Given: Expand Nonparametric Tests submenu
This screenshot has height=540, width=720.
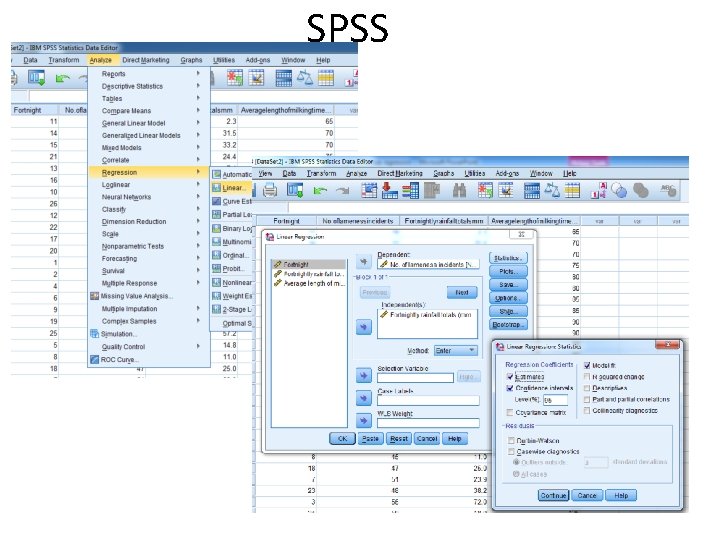Looking at the screenshot, I should tap(149, 246).
